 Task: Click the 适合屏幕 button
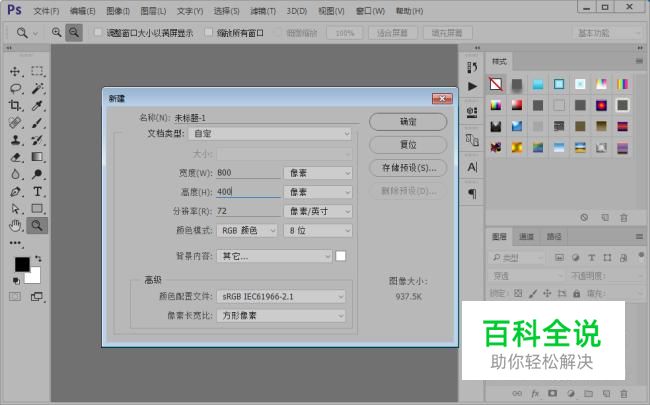tap(392, 33)
